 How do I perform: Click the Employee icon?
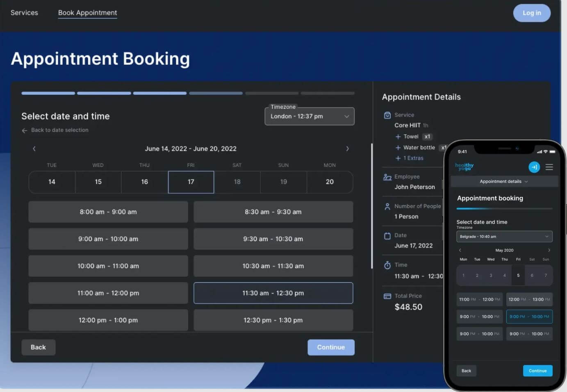tap(387, 177)
